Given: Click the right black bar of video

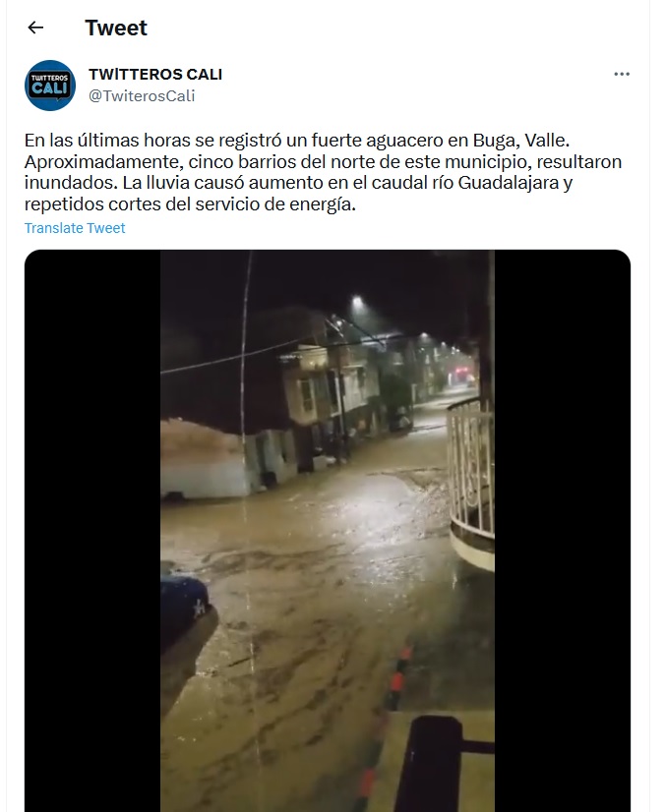Looking at the screenshot, I should [563, 531].
